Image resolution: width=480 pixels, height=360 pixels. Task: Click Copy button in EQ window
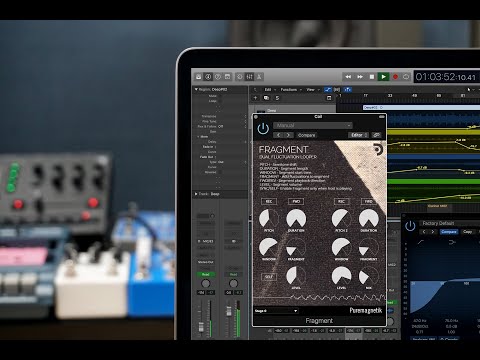click(467, 232)
